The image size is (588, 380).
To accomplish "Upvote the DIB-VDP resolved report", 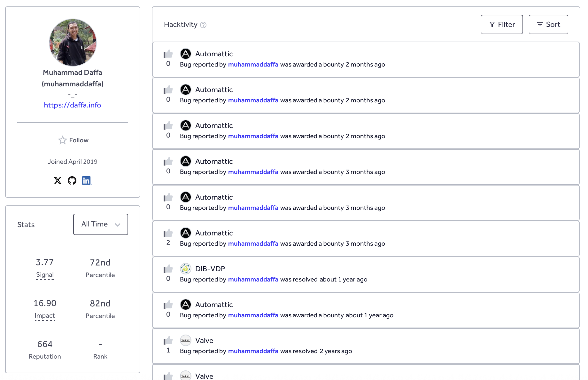I will tap(168, 269).
